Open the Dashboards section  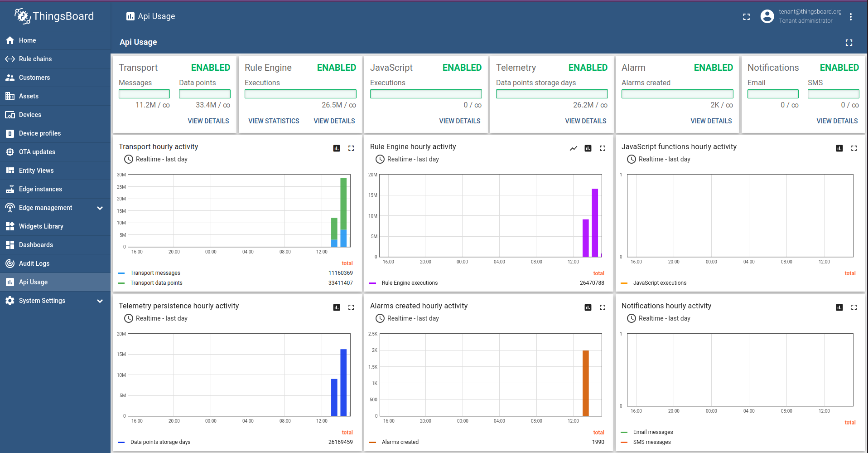35,245
